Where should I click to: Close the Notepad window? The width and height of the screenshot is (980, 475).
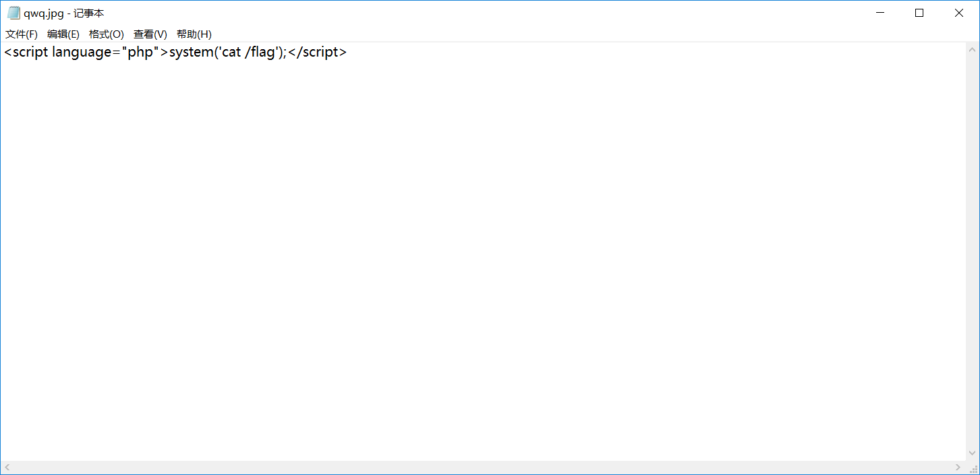958,13
